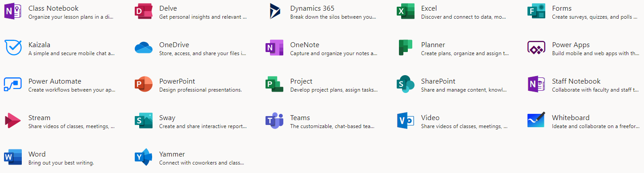Screen dimensions: 644x173
Task: Click 'Bring out your best writing.' text
Action: [x=61, y=163]
